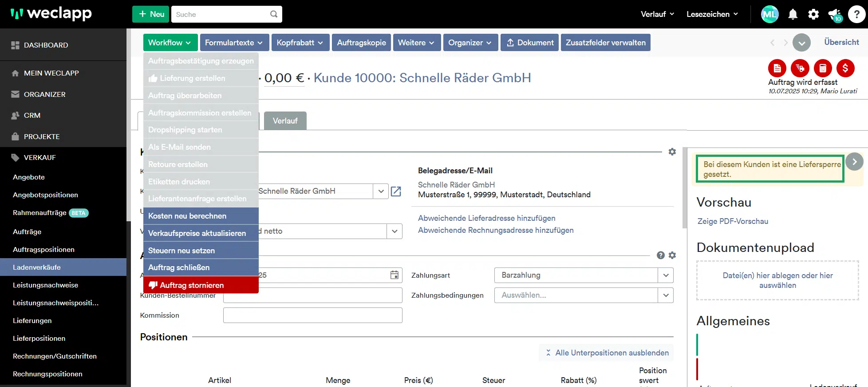Image resolution: width=868 pixels, height=387 pixels.
Task: Open Ladenverkäufe in sidebar
Action: click(x=63, y=267)
